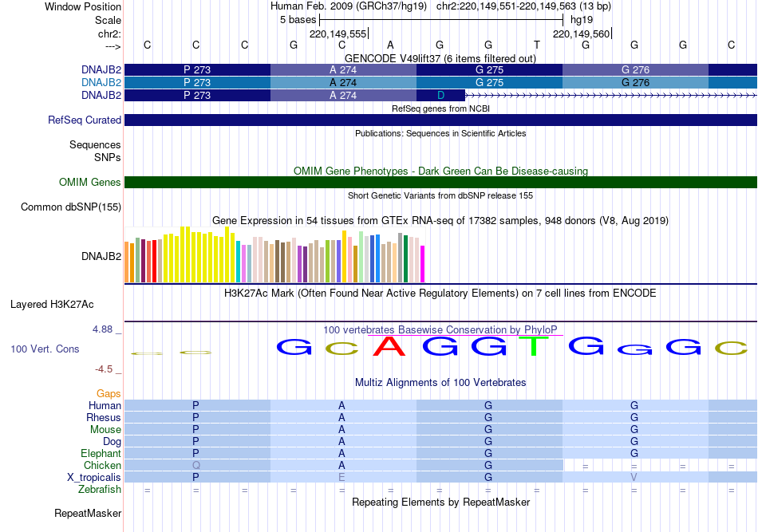The width and height of the screenshot is (758, 532).
Task: Click 'Short Genetic Variants from dbSNP' title
Action: [440, 195]
